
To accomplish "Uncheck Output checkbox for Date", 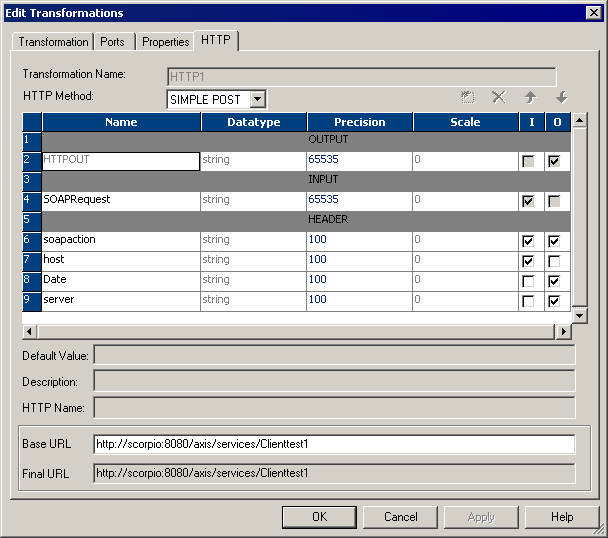I will tap(554, 281).
